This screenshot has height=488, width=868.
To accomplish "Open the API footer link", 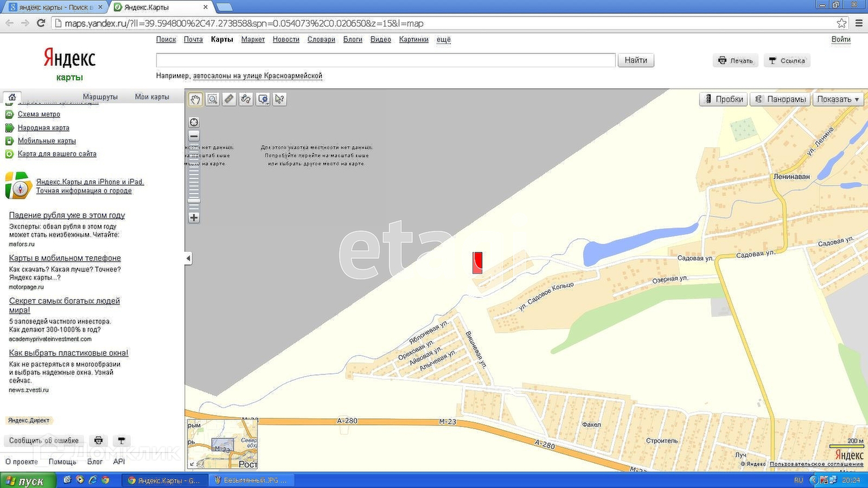I will pyautogui.click(x=119, y=462).
